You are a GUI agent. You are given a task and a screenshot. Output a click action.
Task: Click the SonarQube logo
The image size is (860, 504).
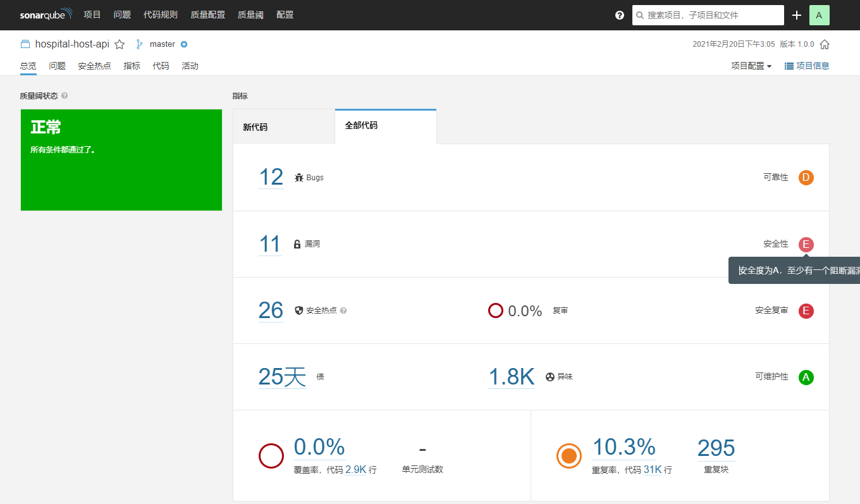pos(46,15)
